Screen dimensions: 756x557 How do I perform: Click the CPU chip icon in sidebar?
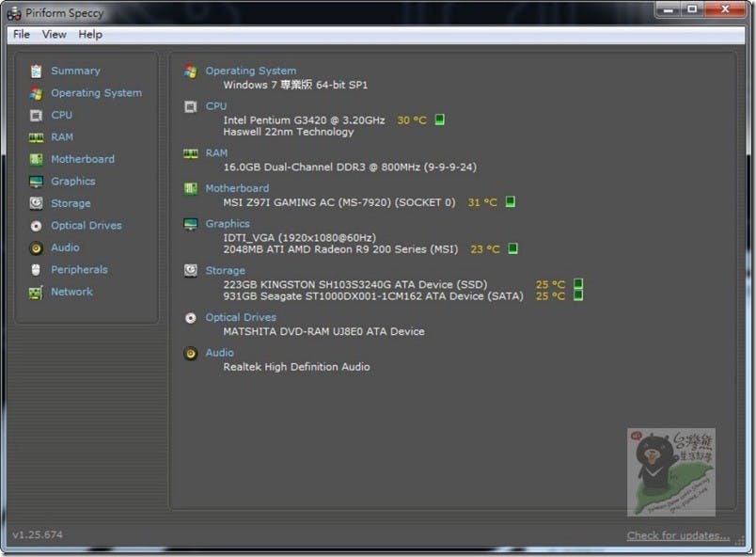[36, 116]
